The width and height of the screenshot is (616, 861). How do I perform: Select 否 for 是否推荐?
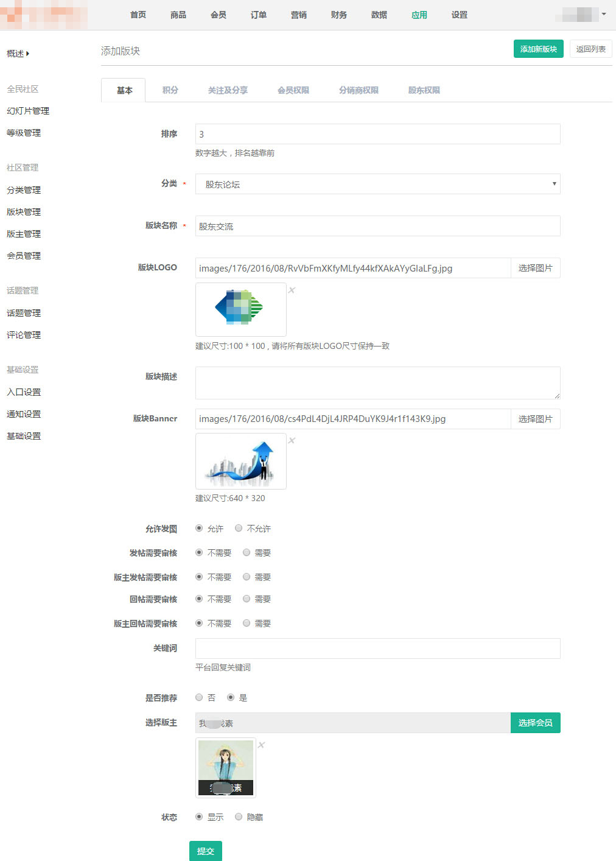(199, 697)
